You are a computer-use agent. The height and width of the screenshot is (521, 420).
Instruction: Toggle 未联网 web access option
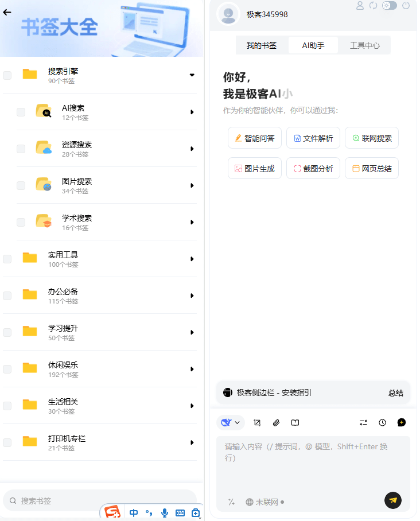(265, 501)
